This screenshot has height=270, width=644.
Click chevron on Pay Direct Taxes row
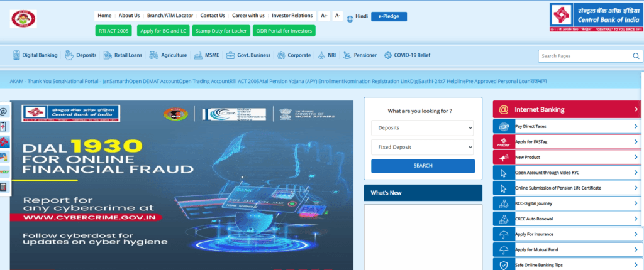point(636,126)
